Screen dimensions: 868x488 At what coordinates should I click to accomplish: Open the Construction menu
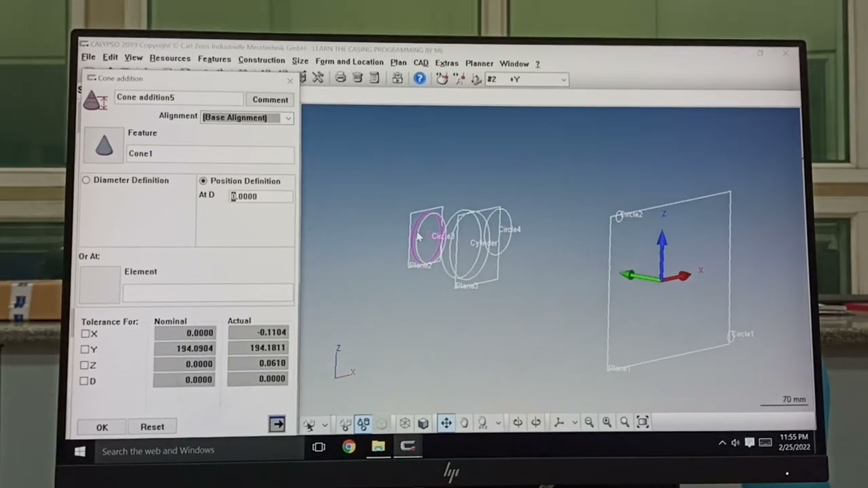(261, 60)
